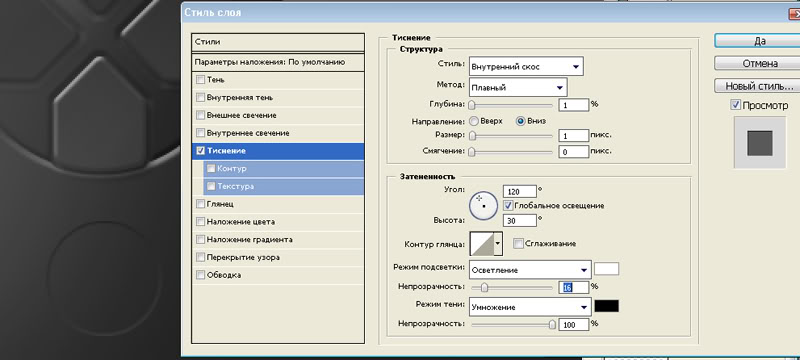The width and height of the screenshot is (800, 360).
Task: Select the Глянец style row
Action: (278, 204)
